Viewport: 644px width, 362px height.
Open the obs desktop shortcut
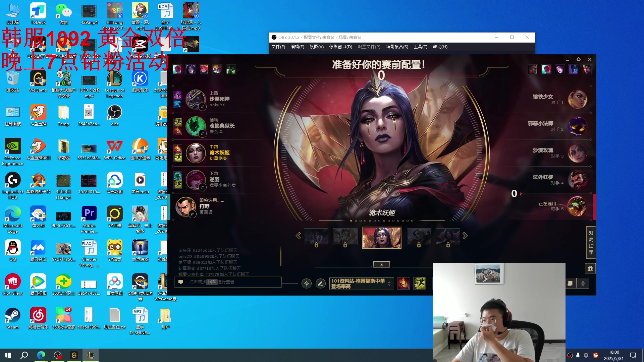pyautogui.click(x=115, y=115)
